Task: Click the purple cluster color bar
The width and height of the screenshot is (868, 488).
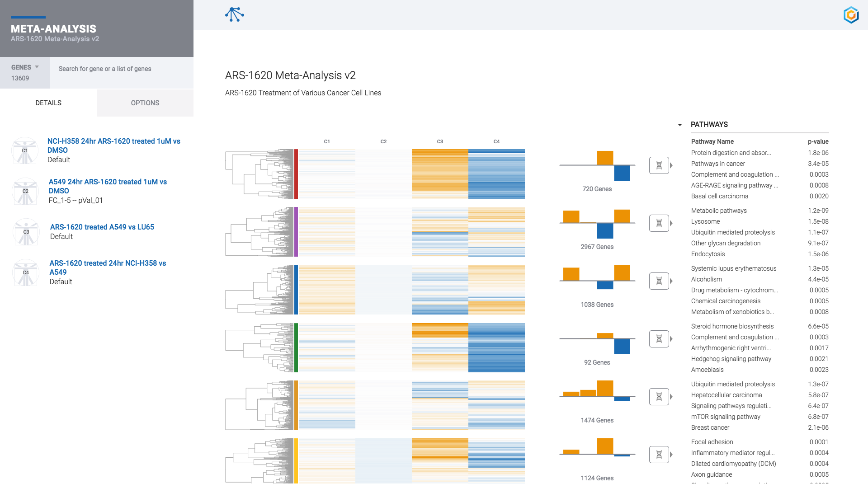Action: [x=296, y=232]
